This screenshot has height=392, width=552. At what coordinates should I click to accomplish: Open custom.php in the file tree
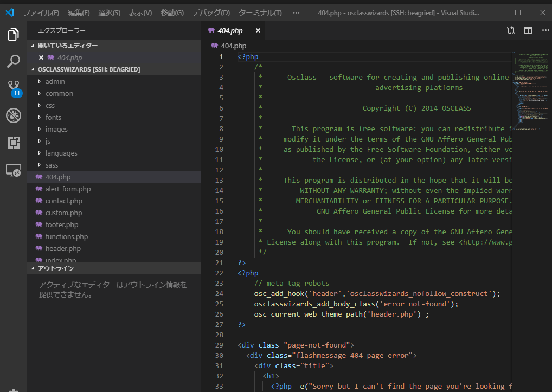(114, 213)
